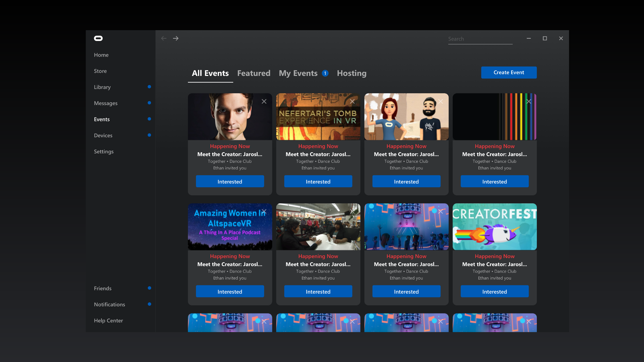Open the two avatars event thumbnail
This screenshot has height=362, width=644.
pos(406,117)
